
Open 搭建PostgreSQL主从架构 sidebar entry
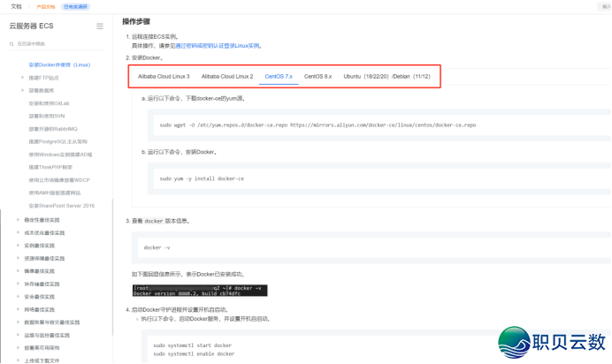click(x=57, y=142)
